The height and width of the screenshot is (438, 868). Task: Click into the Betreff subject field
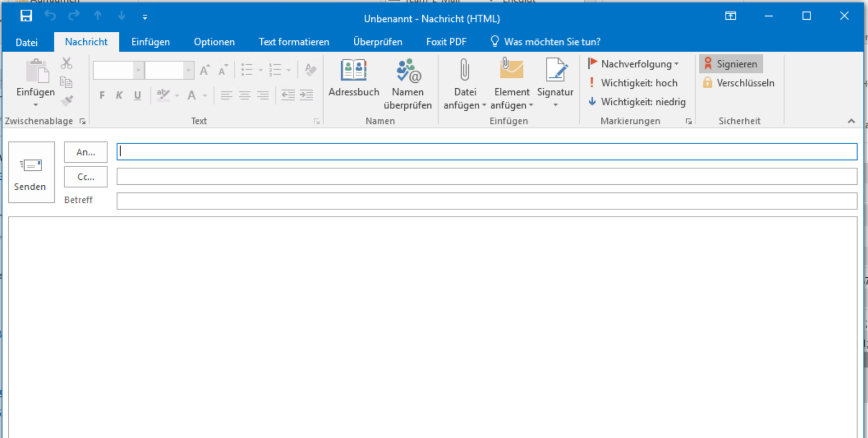coord(487,201)
